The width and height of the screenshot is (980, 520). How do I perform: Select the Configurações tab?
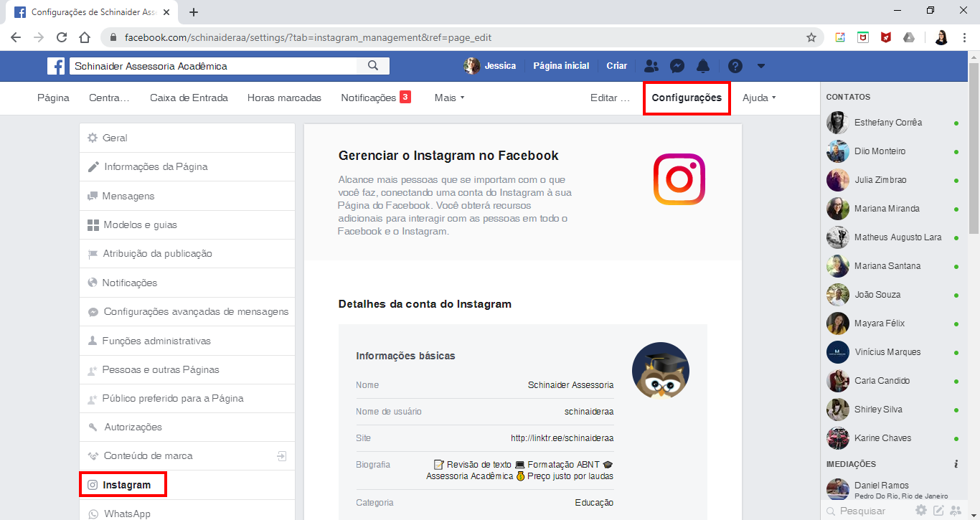coord(687,98)
